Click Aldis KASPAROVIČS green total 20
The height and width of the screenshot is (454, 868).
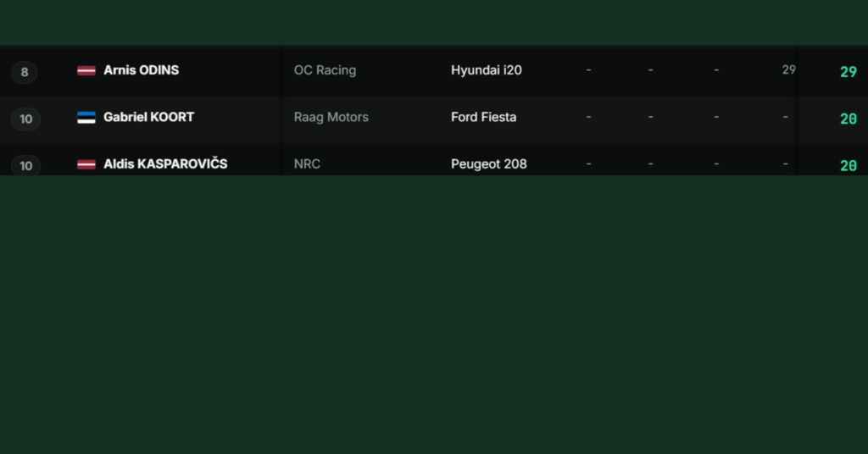(x=848, y=165)
